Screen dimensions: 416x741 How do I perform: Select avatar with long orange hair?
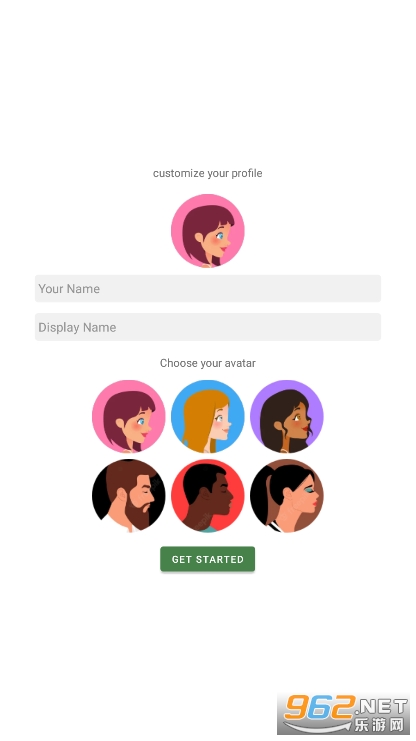208,416
